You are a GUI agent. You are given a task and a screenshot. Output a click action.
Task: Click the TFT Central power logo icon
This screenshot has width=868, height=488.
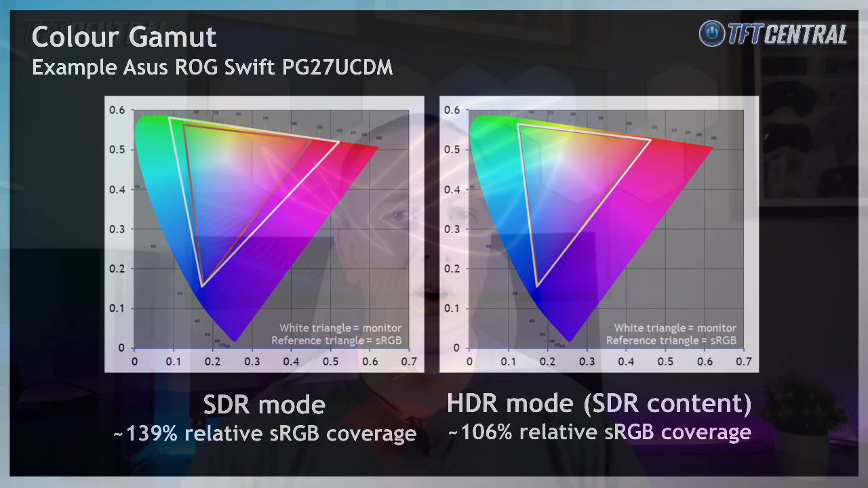(x=712, y=33)
